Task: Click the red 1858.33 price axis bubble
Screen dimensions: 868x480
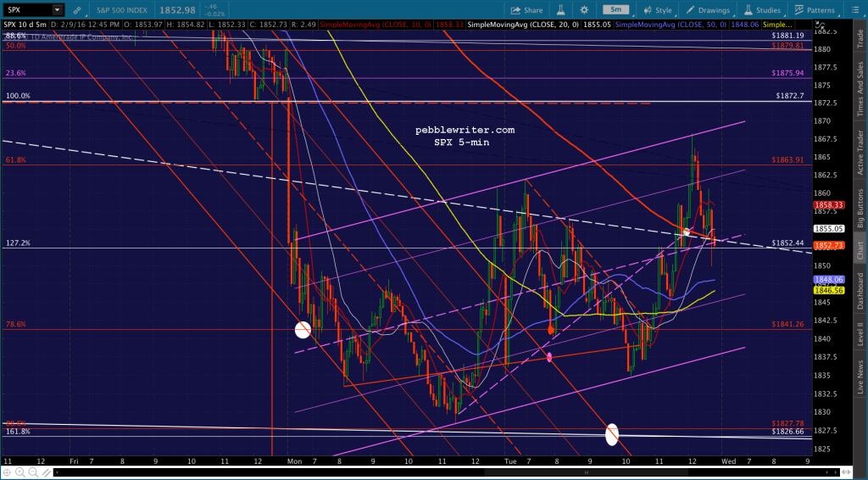Action: tap(828, 205)
